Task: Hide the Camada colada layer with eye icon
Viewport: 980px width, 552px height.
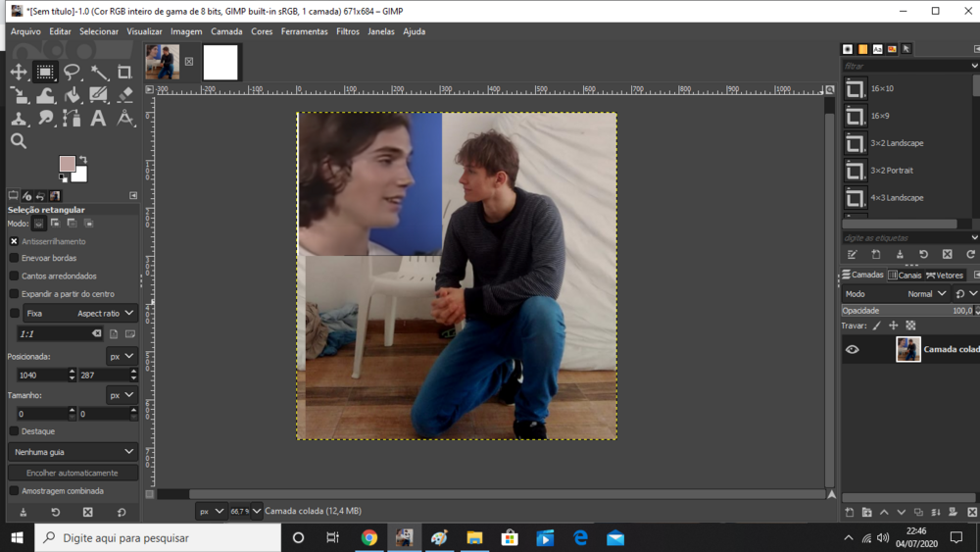Action: pos(852,349)
